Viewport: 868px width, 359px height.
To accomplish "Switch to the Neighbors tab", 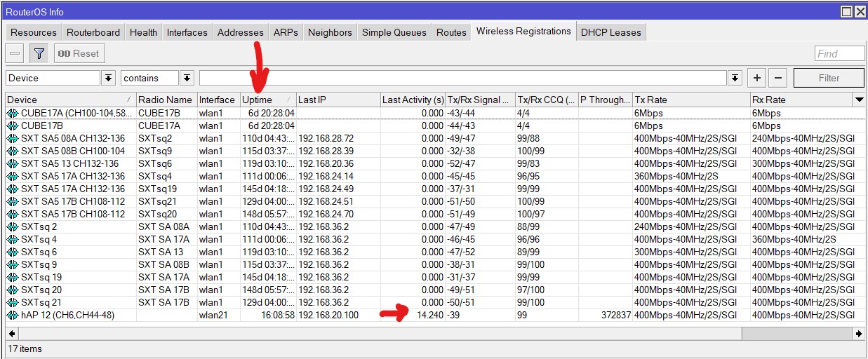I will (x=330, y=32).
